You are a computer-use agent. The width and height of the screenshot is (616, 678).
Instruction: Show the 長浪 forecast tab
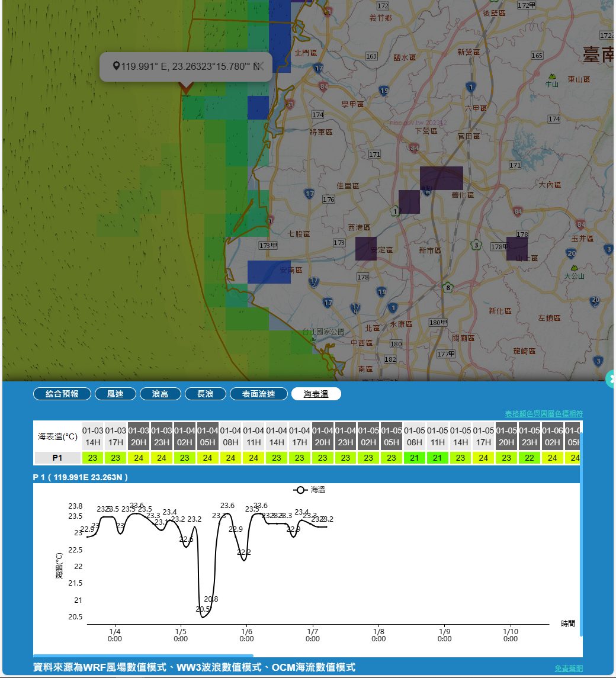(205, 394)
